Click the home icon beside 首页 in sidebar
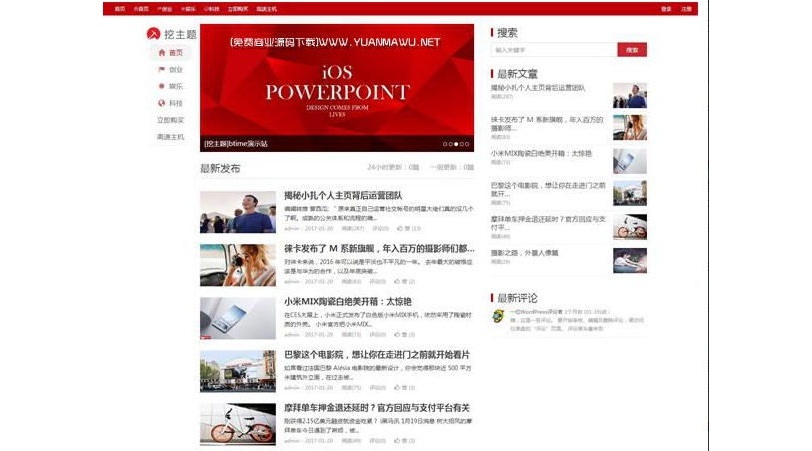This screenshot has height=451, width=812. (x=162, y=52)
